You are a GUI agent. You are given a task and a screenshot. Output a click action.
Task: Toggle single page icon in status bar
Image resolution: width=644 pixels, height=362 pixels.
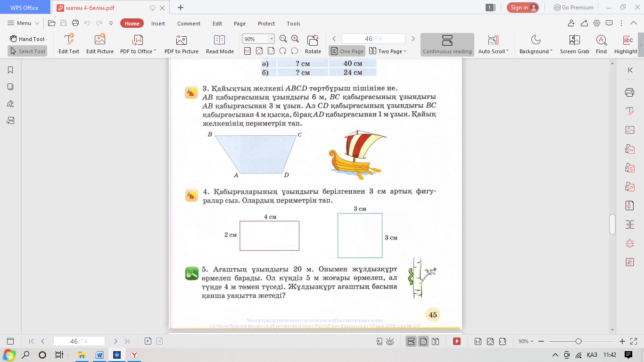[423, 341]
